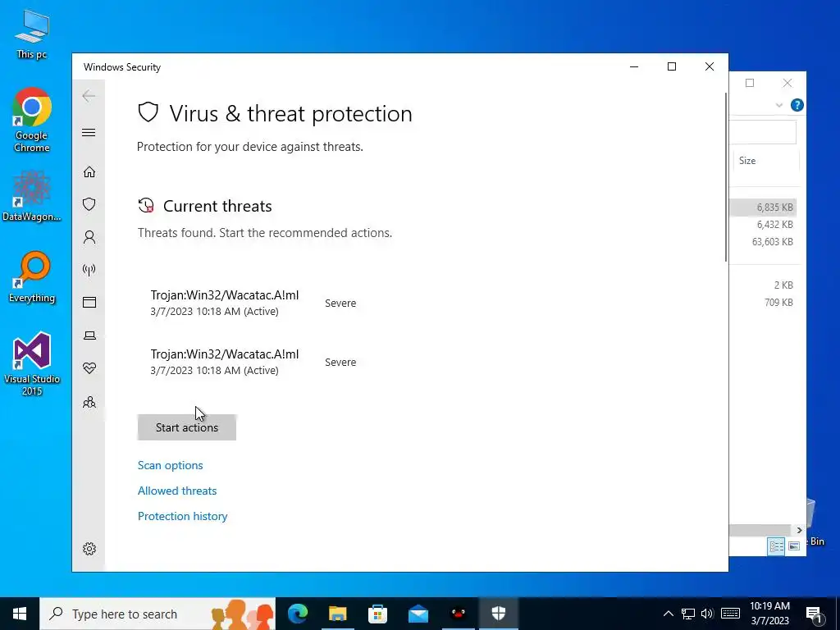Open the hamburger navigation menu

click(x=89, y=132)
